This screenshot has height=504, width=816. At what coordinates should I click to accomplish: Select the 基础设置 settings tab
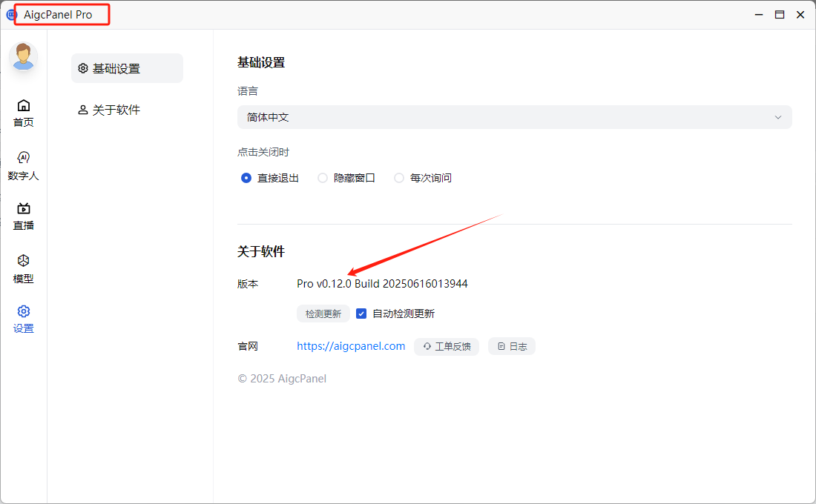click(127, 68)
